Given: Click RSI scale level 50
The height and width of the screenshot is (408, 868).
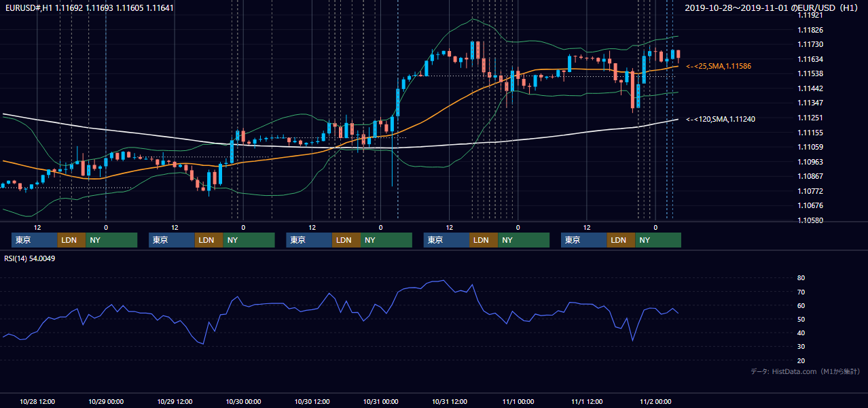Looking at the screenshot, I should [x=801, y=320].
